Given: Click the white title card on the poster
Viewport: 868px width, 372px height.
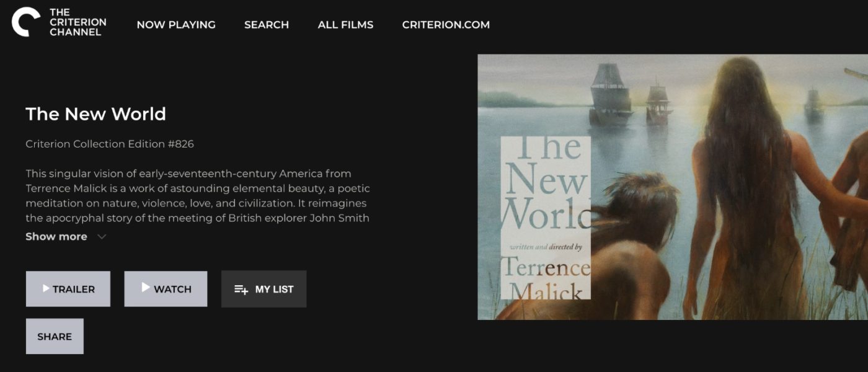Looking at the screenshot, I should (x=545, y=218).
